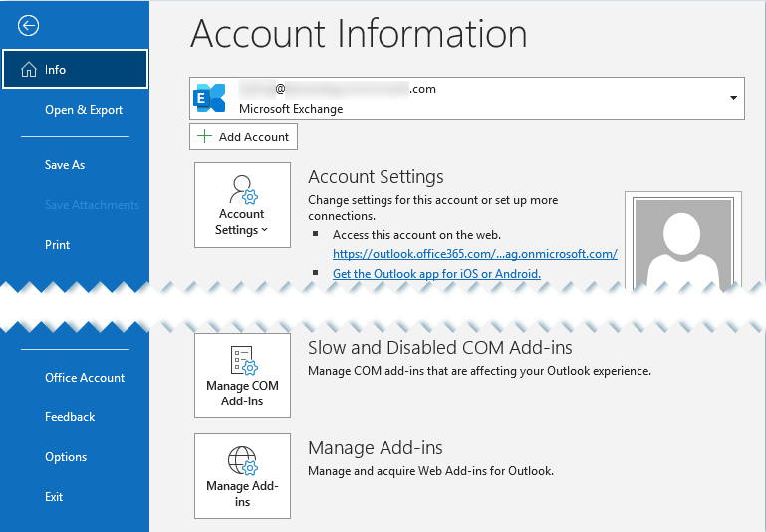
Task: Click the person-with-gear Account Settings icon
Action: [243, 189]
